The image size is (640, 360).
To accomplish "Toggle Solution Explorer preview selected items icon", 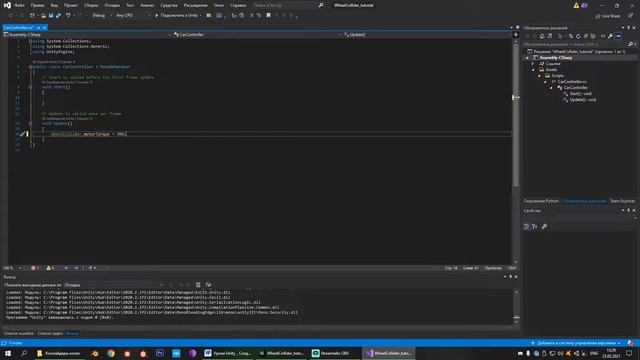I will click(x=618, y=36).
